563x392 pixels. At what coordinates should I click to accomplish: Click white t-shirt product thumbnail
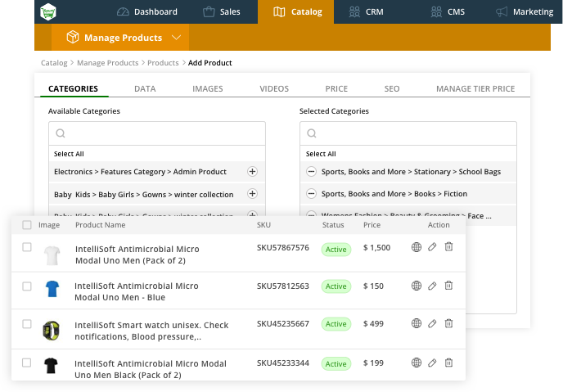click(x=52, y=255)
